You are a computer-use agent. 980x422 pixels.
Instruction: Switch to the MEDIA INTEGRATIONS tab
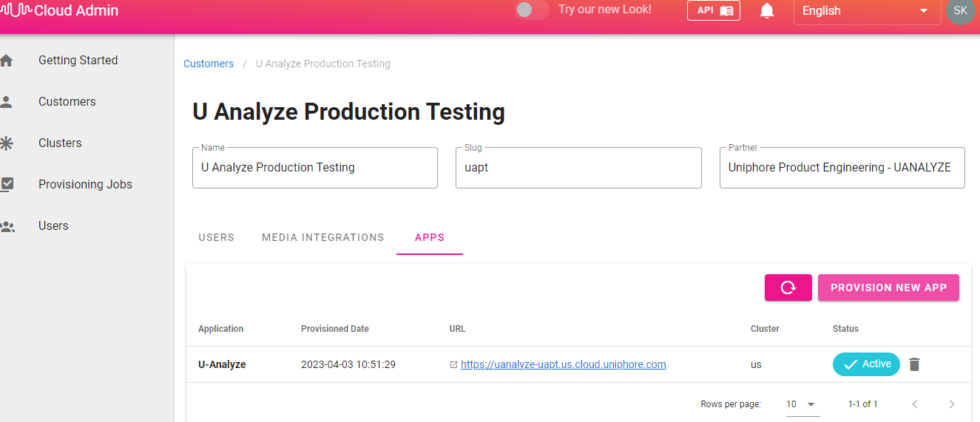(323, 237)
